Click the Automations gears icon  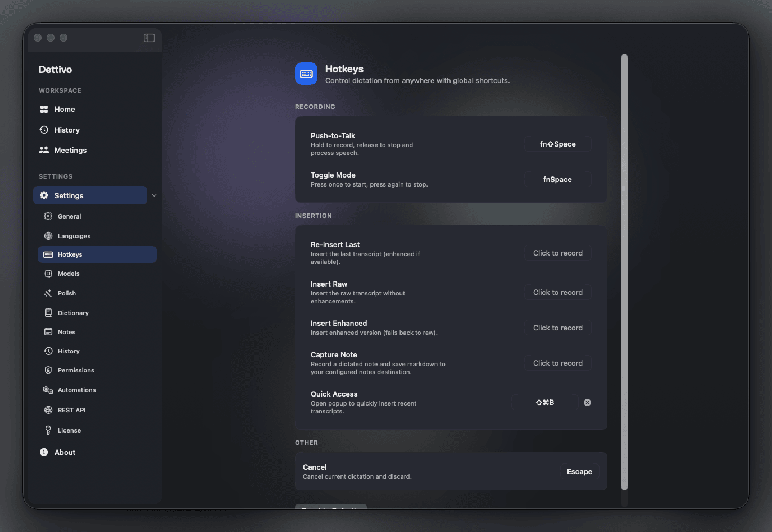[x=48, y=390]
